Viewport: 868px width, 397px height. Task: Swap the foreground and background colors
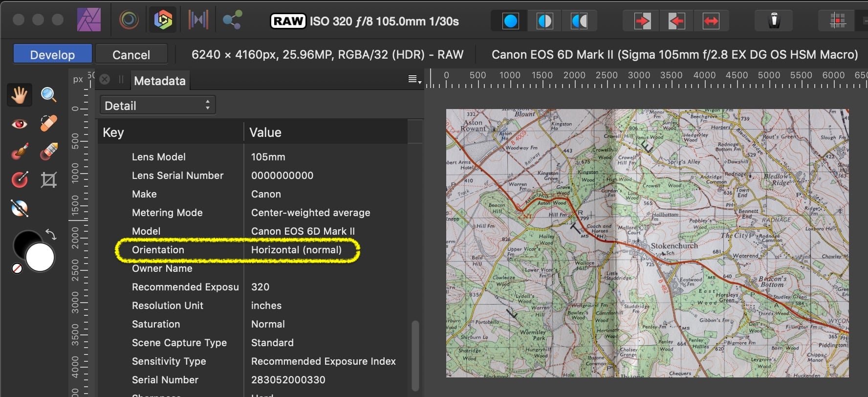click(51, 234)
